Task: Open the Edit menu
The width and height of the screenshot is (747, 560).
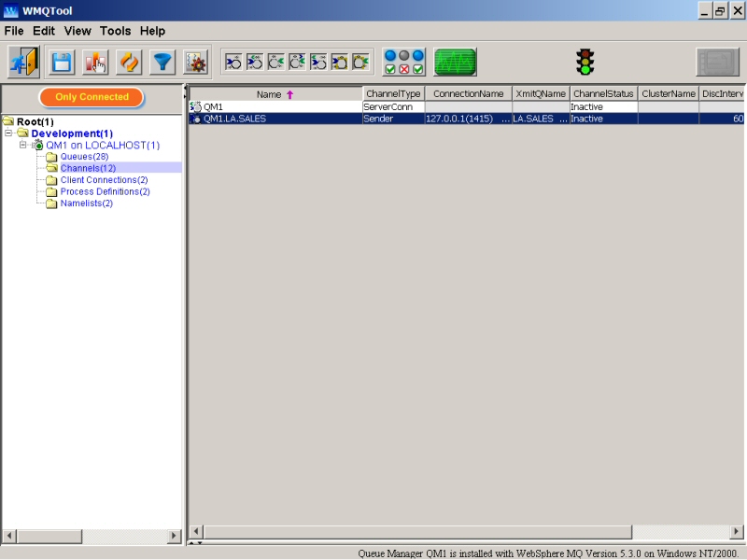Action: pos(44,31)
